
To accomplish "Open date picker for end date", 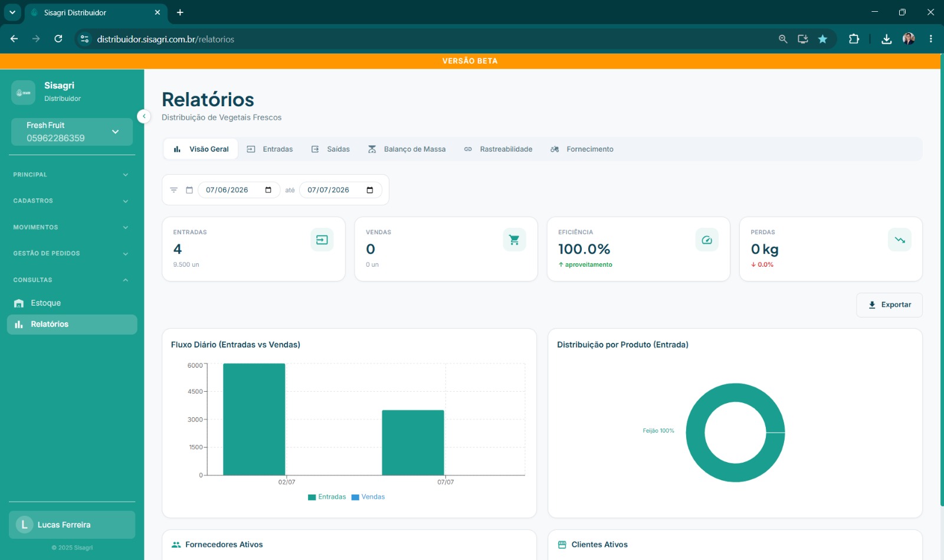I will pyautogui.click(x=370, y=190).
